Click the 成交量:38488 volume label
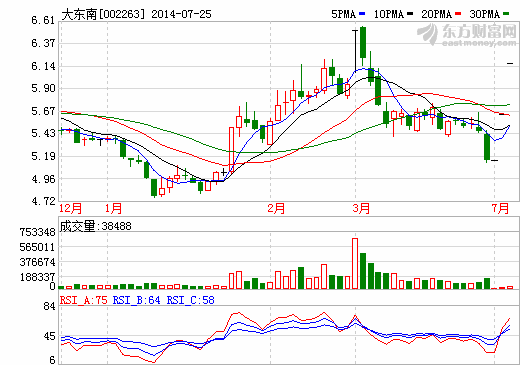Viewport: 520px width, 365px height. point(96,226)
